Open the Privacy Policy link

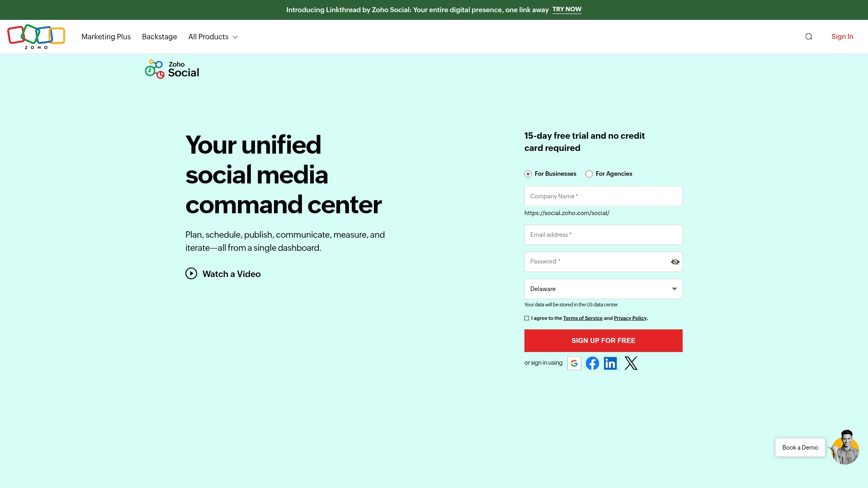pyautogui.click(x=630, y=318)
